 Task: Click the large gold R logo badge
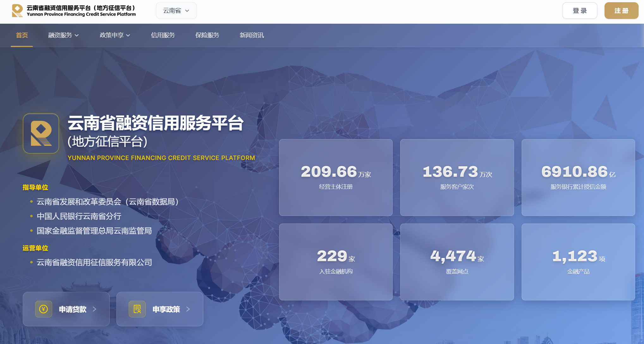(41, 133)
